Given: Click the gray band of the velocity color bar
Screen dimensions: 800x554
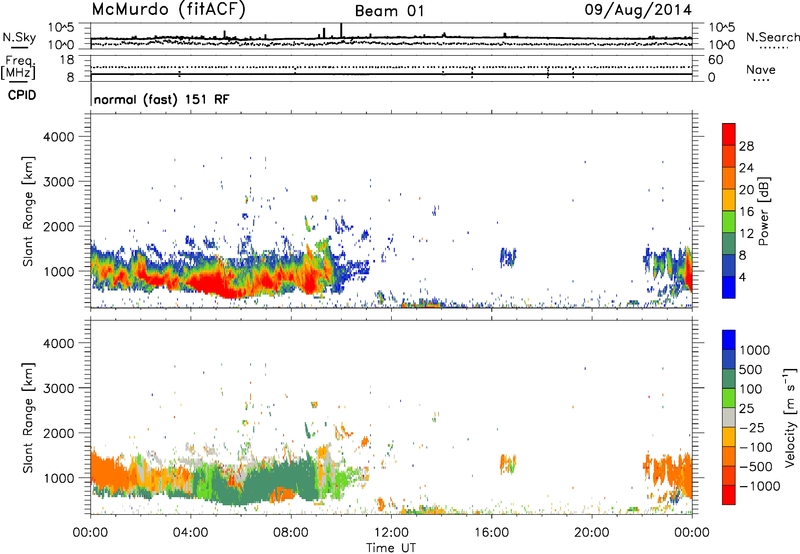Looking at the screenshot, I should point(729,417).
